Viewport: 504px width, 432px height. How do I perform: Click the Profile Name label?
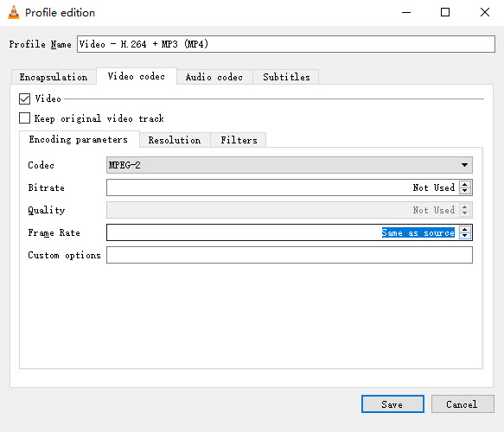point(40,44)
